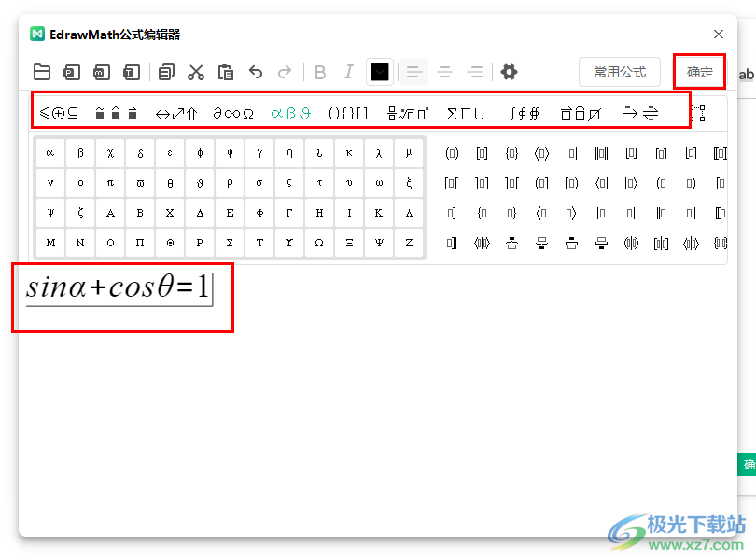Align formula to the left

(x=414, y=73)
